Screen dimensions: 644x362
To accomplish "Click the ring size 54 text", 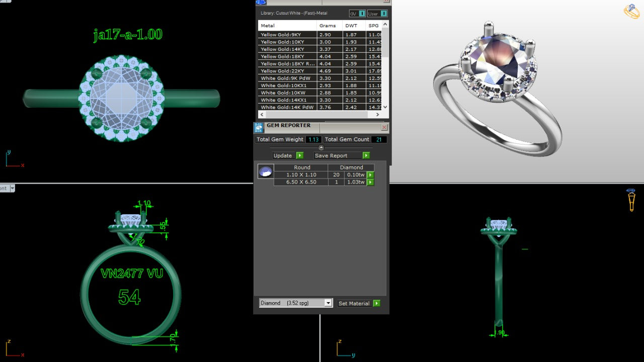I will tap(129, 297).
